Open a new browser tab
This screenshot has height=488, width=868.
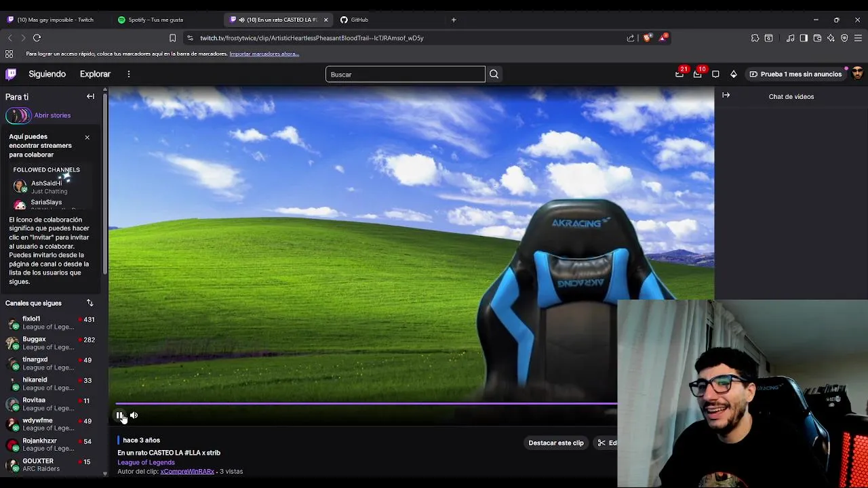tap(454, 20)
